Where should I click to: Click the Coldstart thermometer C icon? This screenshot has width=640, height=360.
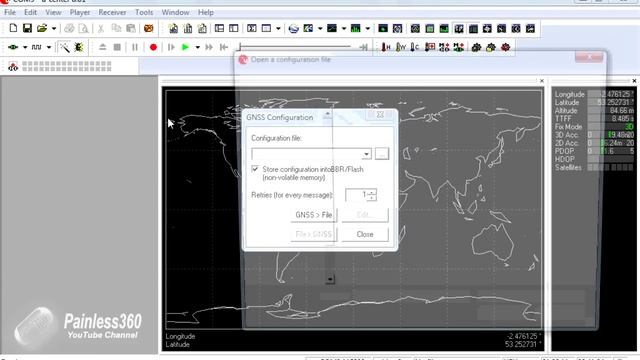tap(415, 47)
